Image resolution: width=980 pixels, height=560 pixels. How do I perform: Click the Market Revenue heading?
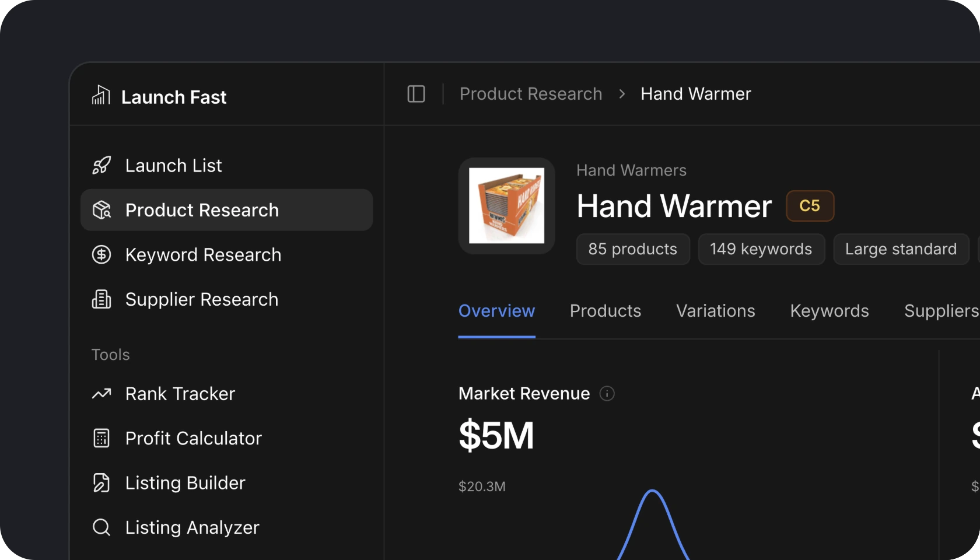(x=524, y=394)
